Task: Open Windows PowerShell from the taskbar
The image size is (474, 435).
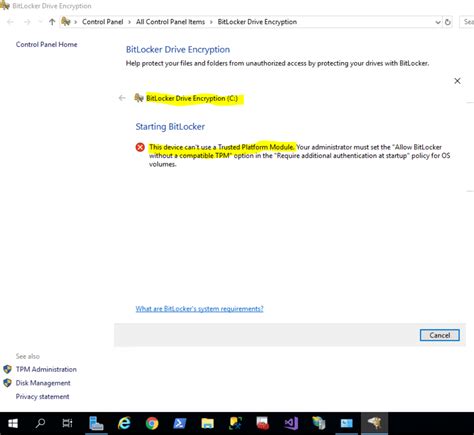Action: (180, 423)
